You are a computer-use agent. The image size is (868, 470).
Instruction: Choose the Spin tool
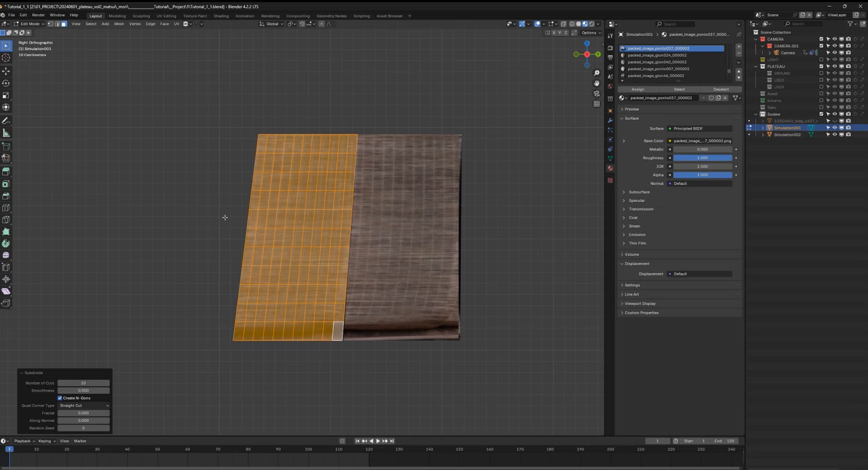point(6,244)
